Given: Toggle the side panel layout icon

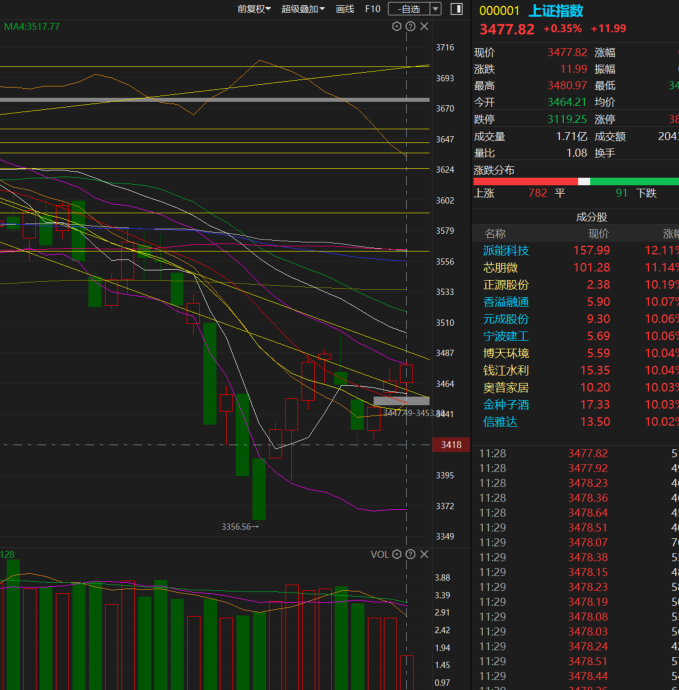Looking at the screenshot, I should pos(457,9).
